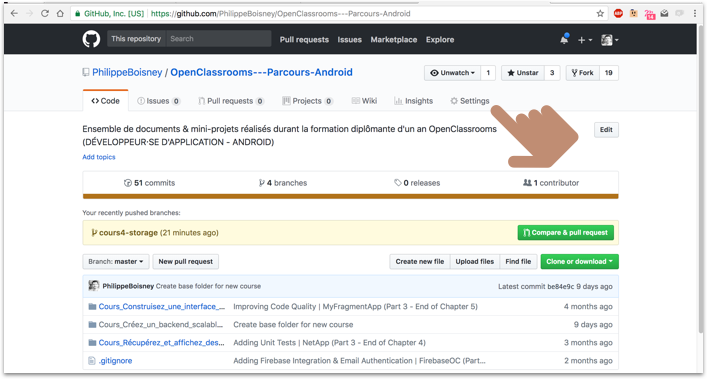Click the page vertical scrollbar
The width and height of the screenshot is (707, 379).
point(700,180)
